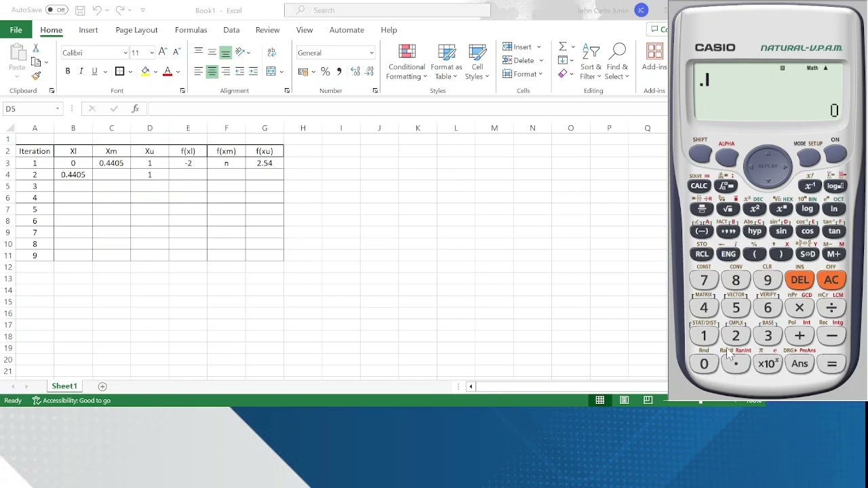868x488 pixels.
Task: Toggle Center horizontal alignment
Action: (212, 71)
